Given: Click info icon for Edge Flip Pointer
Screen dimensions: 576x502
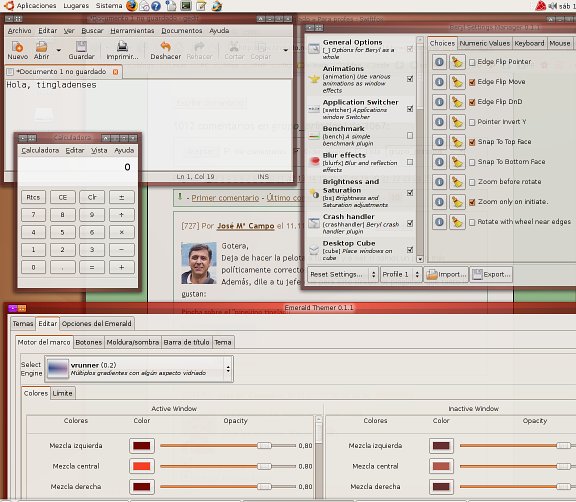Looking at the screenshot, I should pos(439,62).
